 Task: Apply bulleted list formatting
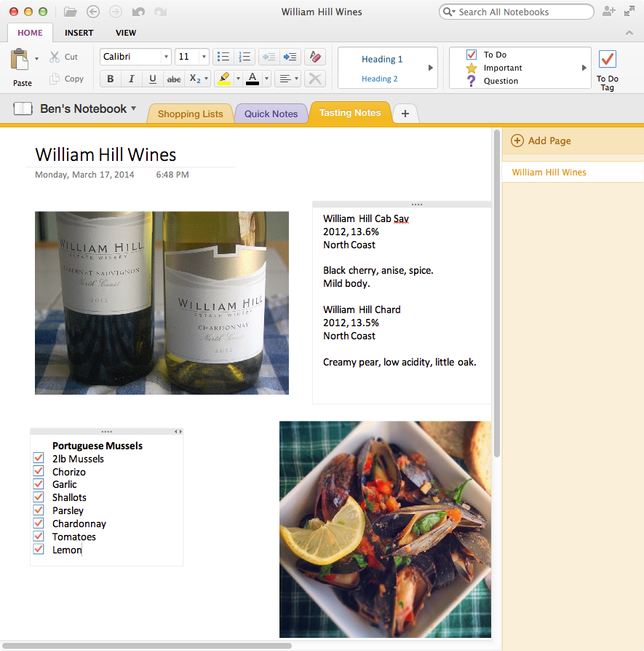223,57
